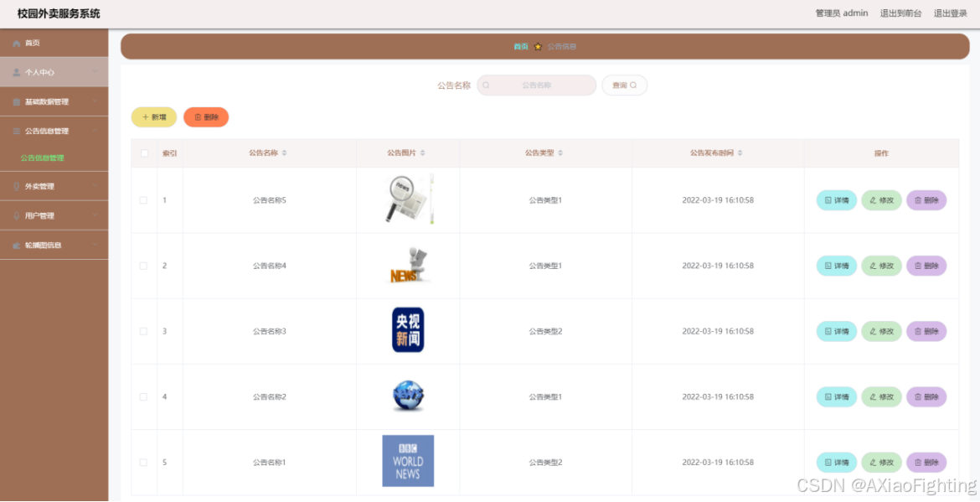Screen dimensions: 980x502
Task: Sort by 公告图片 column arrows
Action: point(422,153)
